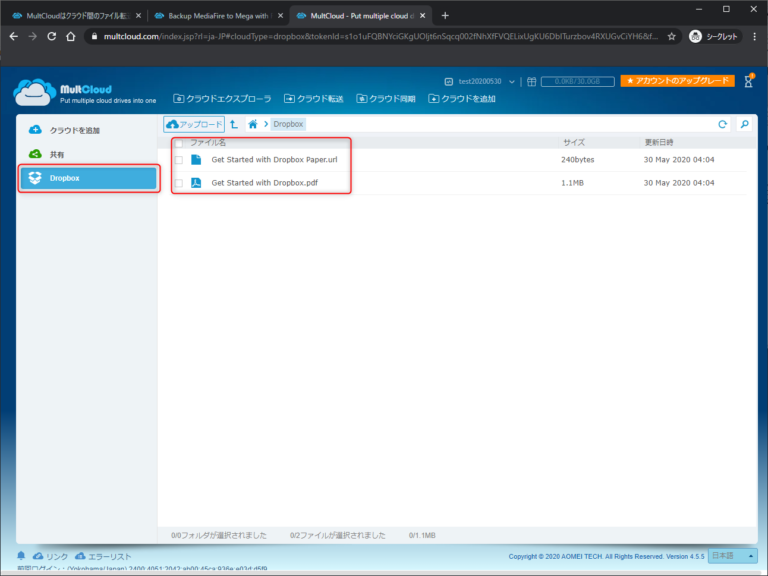Click the browser address bar
Screen dimensions: 768x576
pos(380,36)
